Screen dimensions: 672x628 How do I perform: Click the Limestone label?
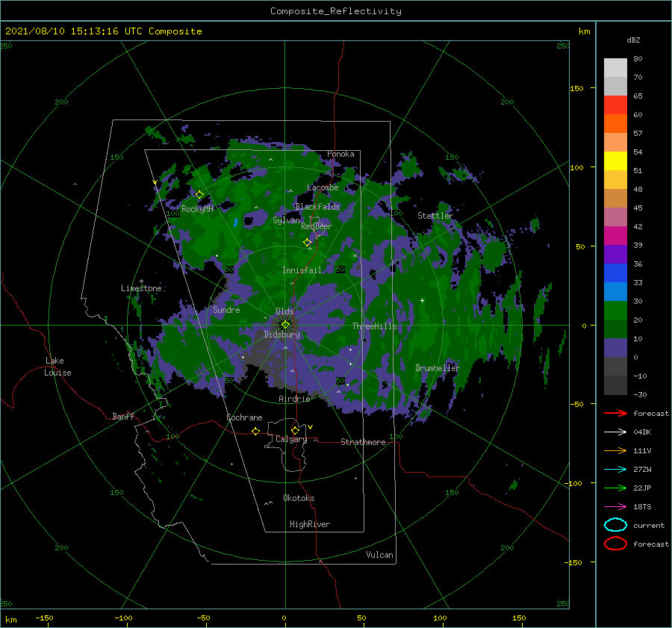141,288
